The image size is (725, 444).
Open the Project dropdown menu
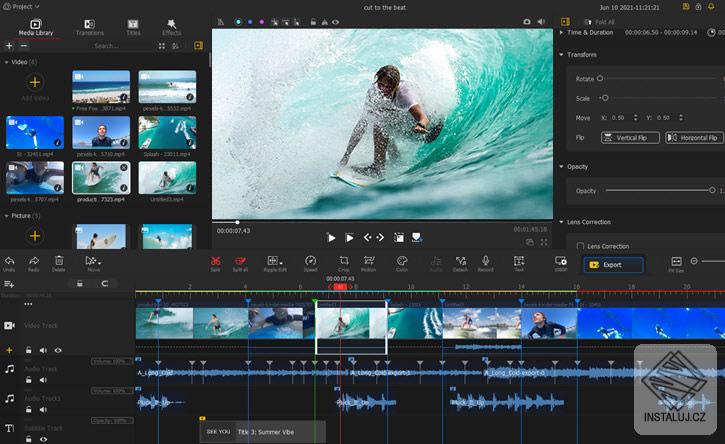(21, 6)
